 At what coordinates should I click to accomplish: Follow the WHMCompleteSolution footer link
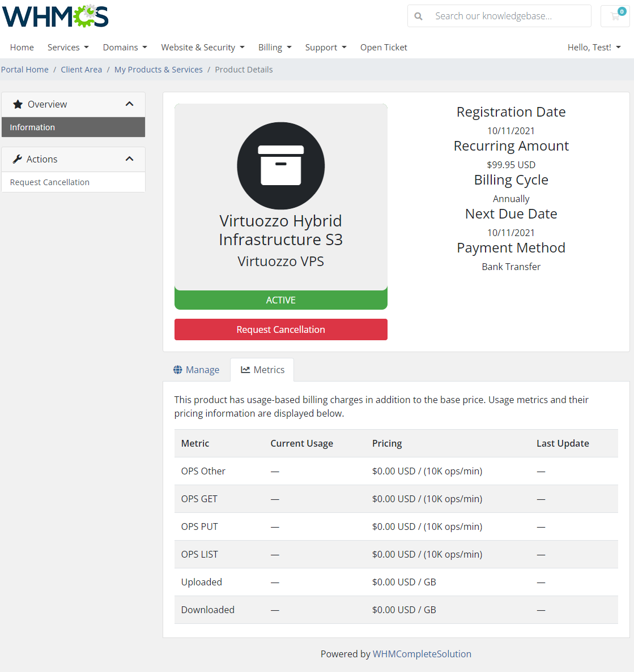coord(422,653)
